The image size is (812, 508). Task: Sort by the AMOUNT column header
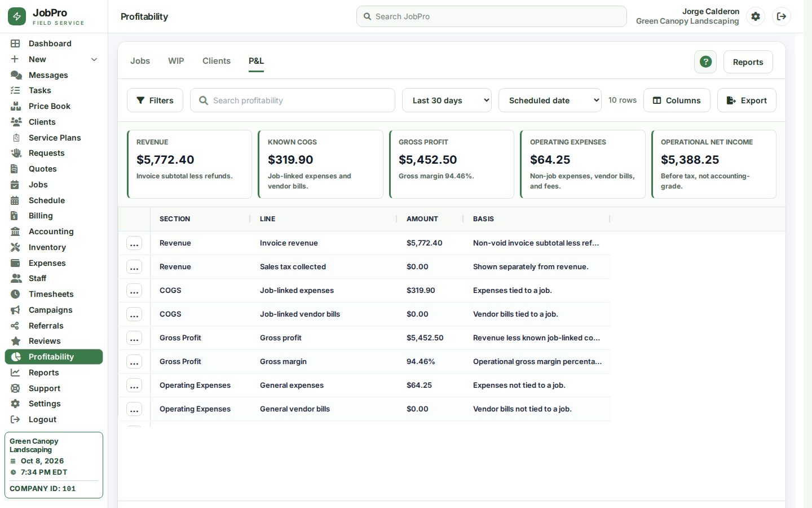422,219
